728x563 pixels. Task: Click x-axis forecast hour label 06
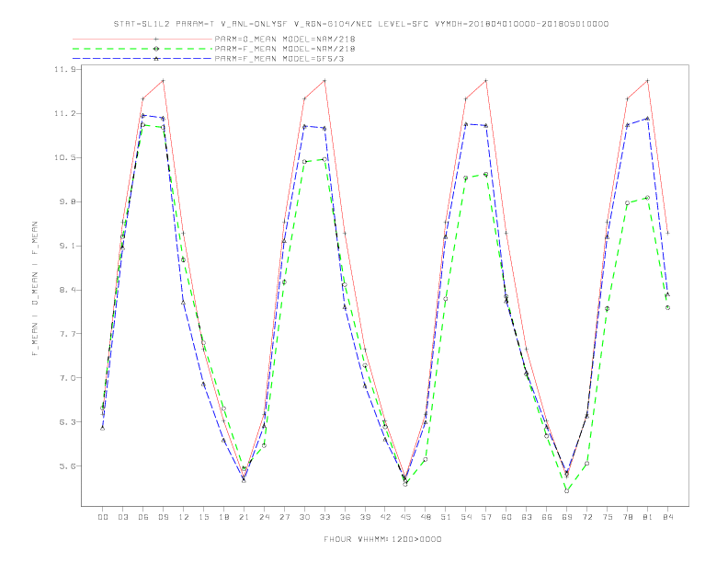(x=143, y=517)
